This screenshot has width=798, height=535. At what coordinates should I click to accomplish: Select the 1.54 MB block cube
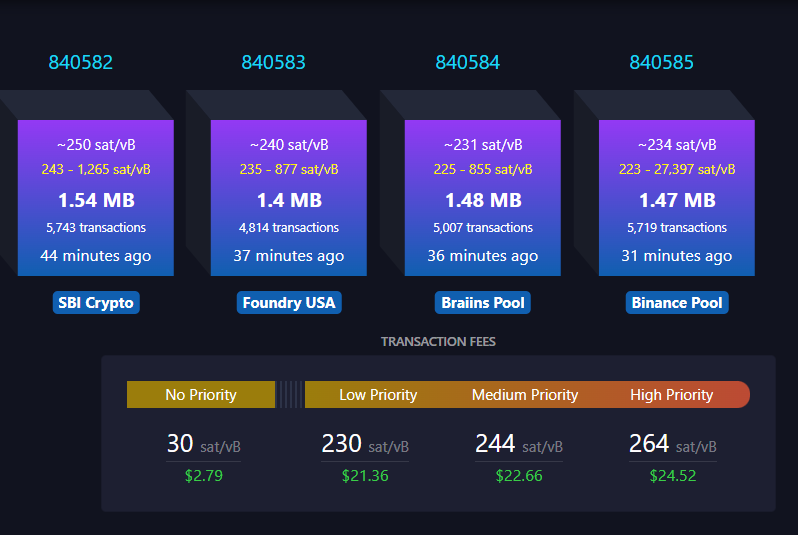click(96, 198)
